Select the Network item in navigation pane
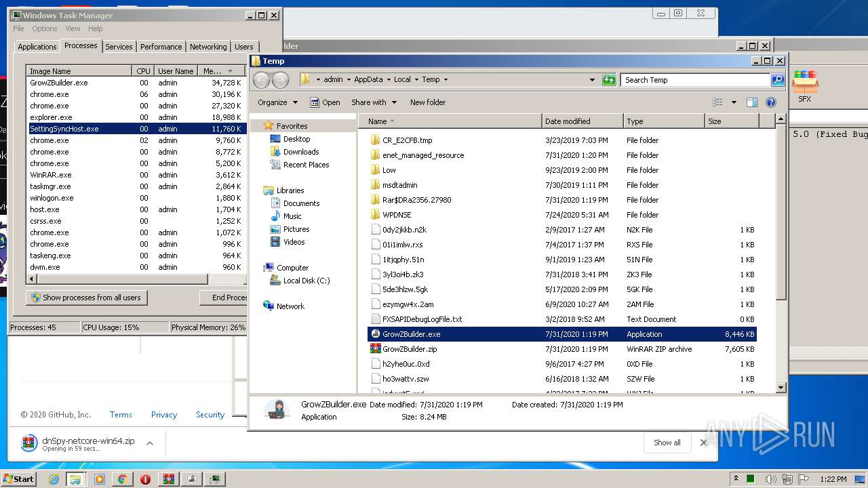Image resolution: width=868 pixels, height=488 pixels. 290,306
